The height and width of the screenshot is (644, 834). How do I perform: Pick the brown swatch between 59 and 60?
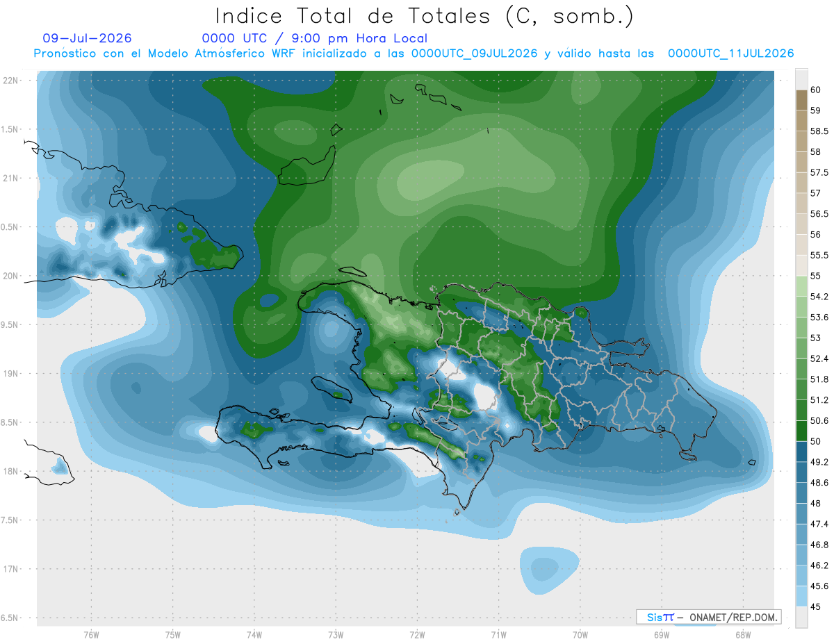801,100
